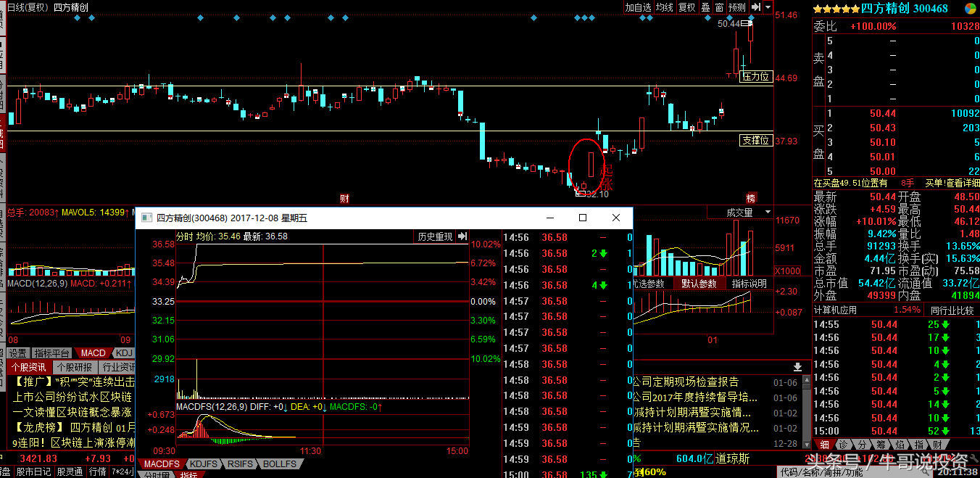
Task: Click the 支撑位 support level label
Action: [x=755, y=140]
